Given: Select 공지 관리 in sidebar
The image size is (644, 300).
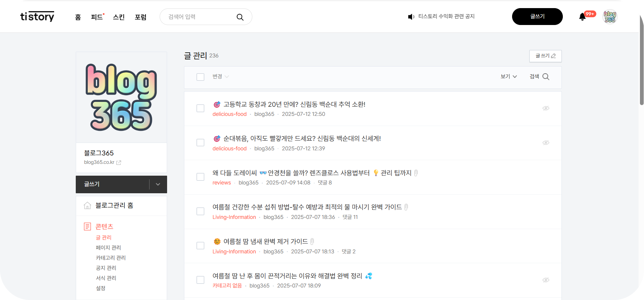Looking at the screenshot, I should tap(106, 268).
